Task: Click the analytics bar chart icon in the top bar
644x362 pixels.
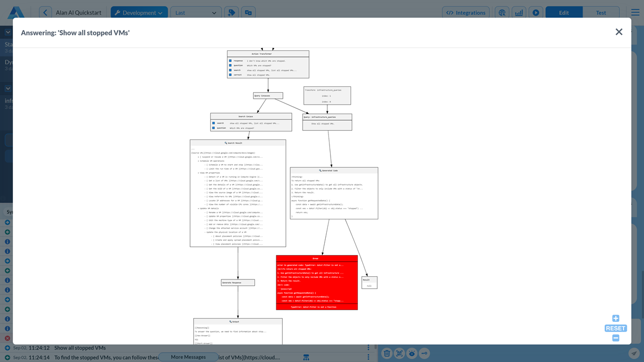Action: pyautogui.click(x=518, y=12)
